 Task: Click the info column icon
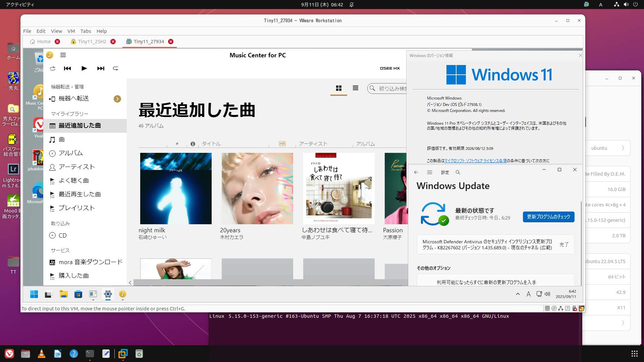193,144
